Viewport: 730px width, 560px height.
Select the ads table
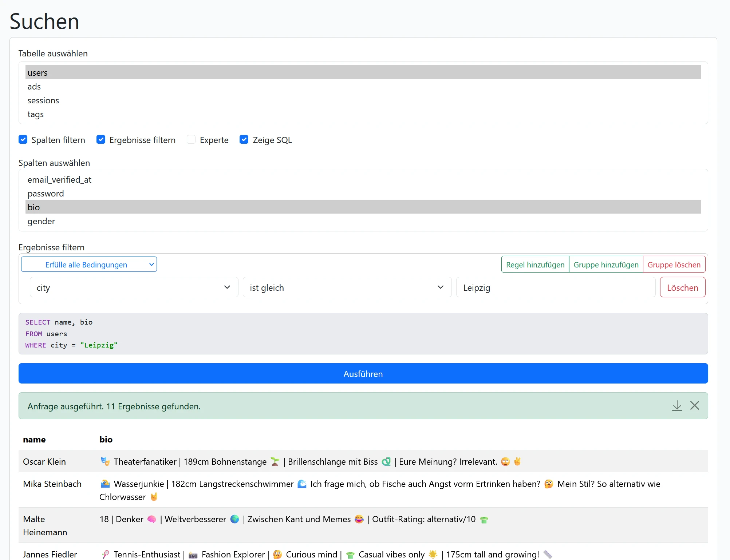pos(363,86)
